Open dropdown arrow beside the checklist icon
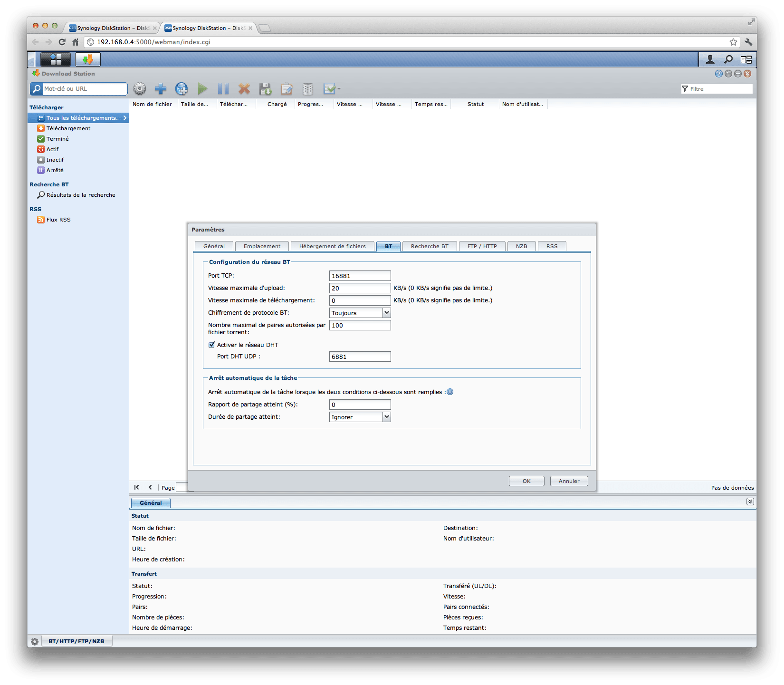The image size is (784, 685). click(x=339, y=89)
